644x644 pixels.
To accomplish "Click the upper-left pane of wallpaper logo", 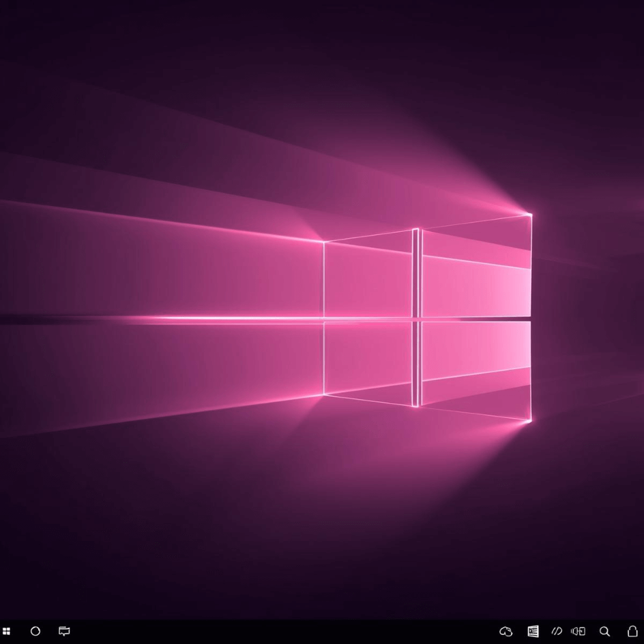I will tap(367, 277).
